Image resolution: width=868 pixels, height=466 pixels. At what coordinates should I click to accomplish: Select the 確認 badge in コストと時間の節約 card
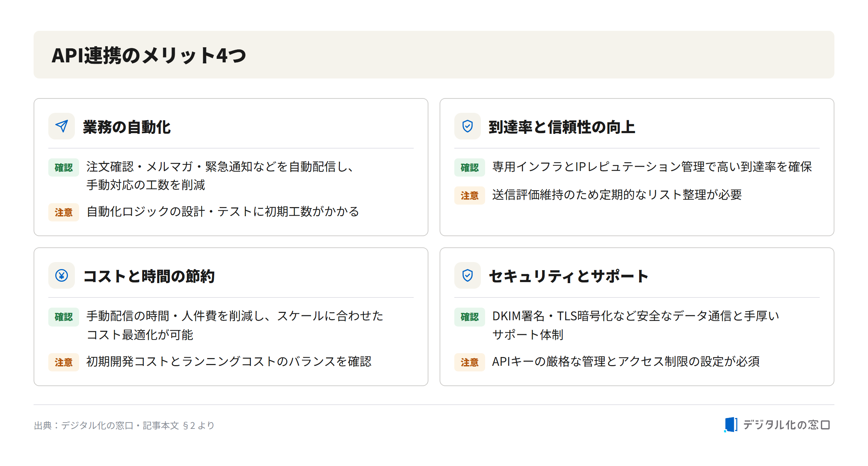click(64, 317)
